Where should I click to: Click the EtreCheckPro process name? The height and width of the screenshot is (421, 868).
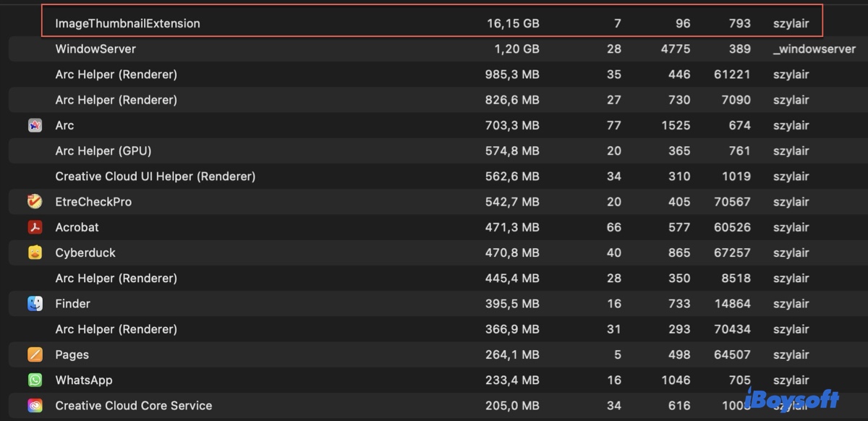tap(93, 202)
